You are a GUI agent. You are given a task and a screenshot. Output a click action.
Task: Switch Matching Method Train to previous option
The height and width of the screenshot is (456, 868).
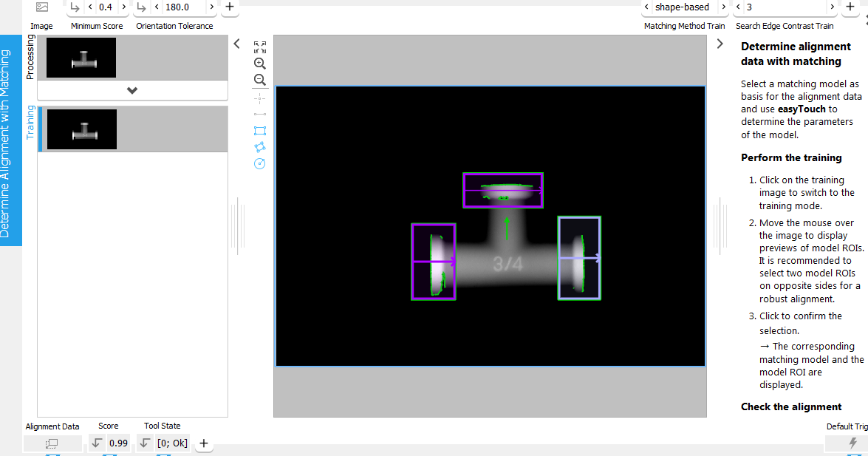pyautogui.click(x=646, y=7)
